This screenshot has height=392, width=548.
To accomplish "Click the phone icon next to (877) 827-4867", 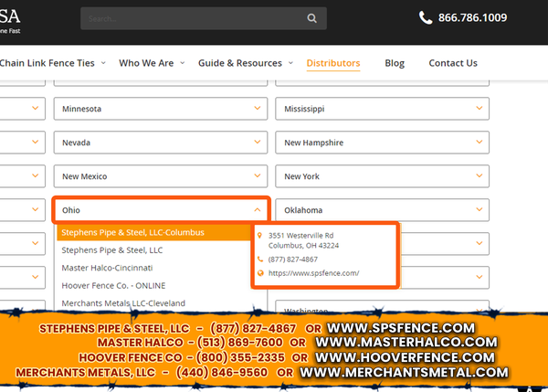I will click(261, 260).
